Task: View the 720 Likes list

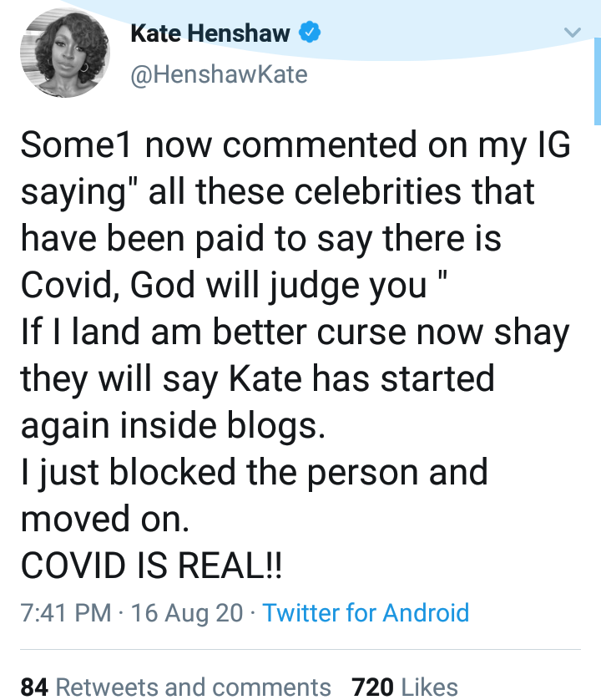Action: (x=405, y=687)
